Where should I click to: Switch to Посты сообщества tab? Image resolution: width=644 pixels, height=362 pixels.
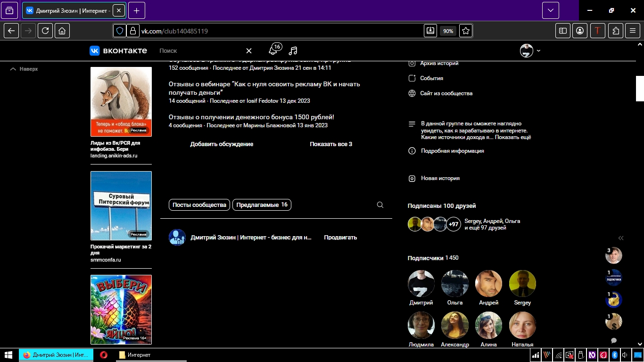pyautogui.click(x=199, y=205)
